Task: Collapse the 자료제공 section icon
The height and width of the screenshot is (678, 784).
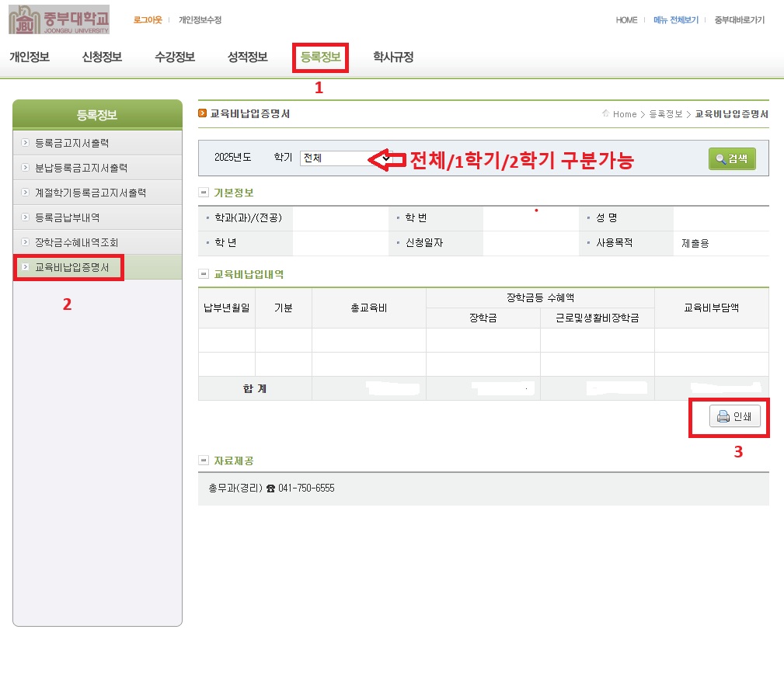Action: coord(204,461)
